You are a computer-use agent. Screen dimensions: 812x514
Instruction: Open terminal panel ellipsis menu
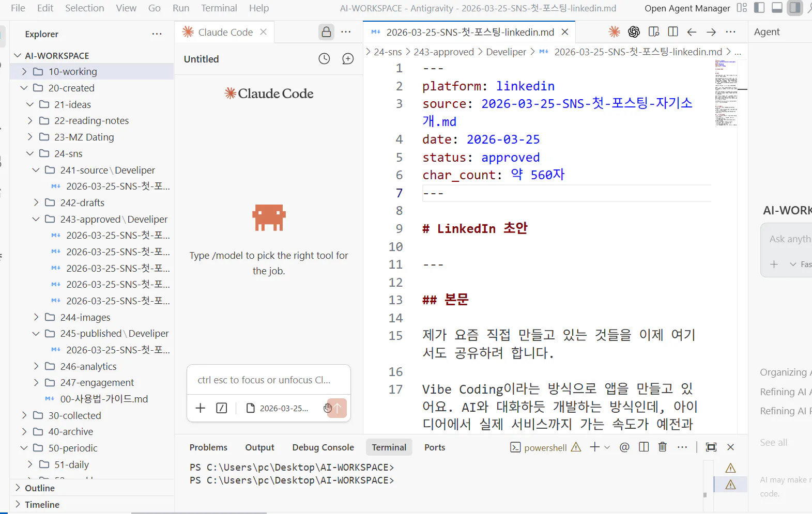[682, 447]
